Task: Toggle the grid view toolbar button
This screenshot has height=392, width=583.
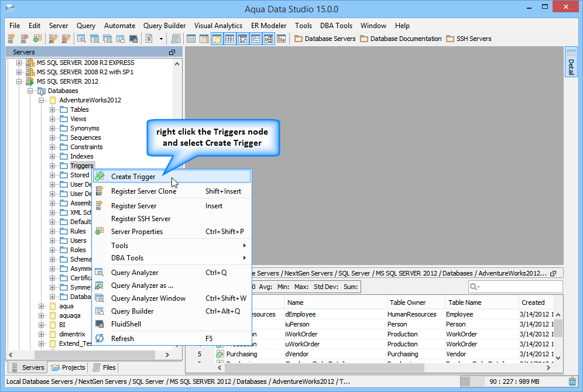Action: (x=230, y=39)
